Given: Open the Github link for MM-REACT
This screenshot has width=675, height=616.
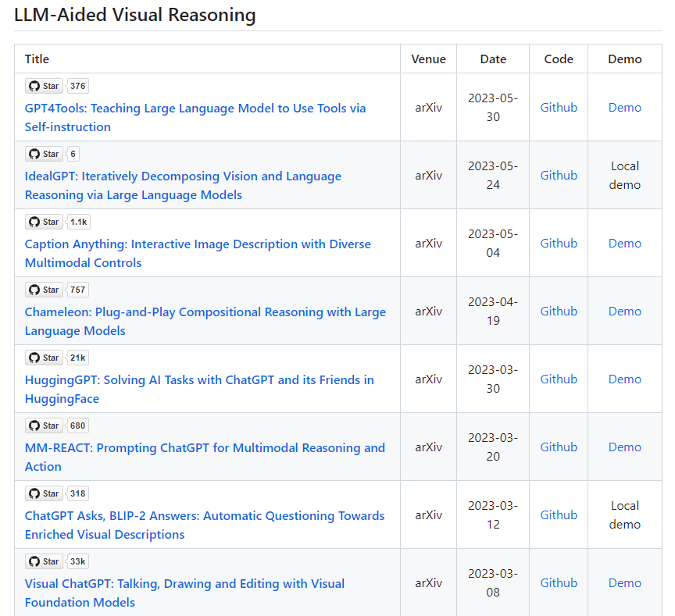Looking at the screenshot, I should click(559, 447).
